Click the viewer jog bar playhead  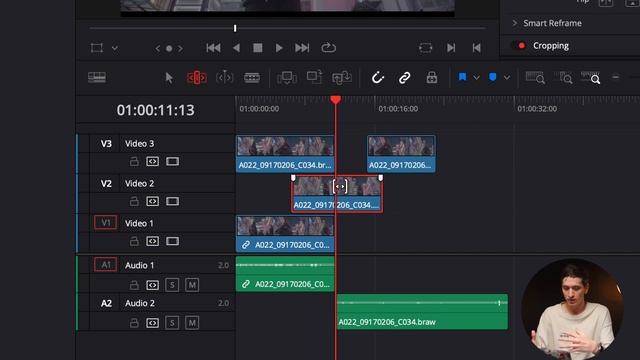235,28
